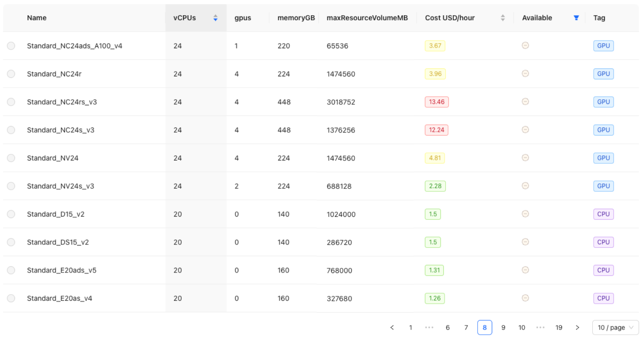The height and width of the screenshot is (340, 644).
Task: Click GPU tag on Standard_NV24s_v3 row
Action: click(603, 186)
